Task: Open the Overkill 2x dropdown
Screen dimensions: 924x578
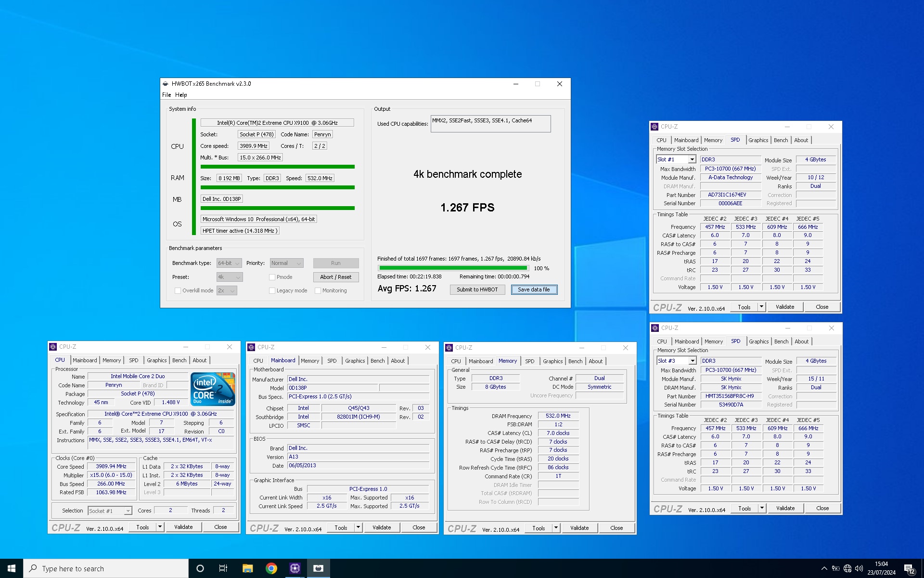Action: click(227, 290)
